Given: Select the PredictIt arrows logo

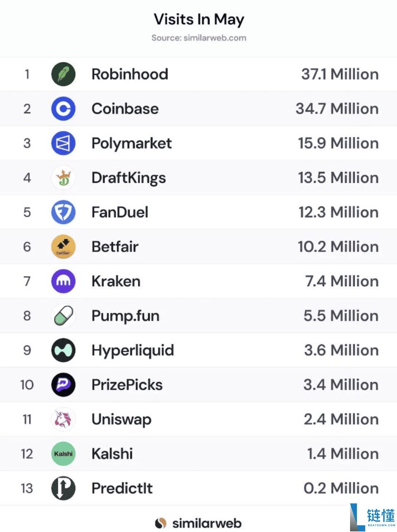Looking at the screenshot, I should pyautogui.click(x=63, y=488).
